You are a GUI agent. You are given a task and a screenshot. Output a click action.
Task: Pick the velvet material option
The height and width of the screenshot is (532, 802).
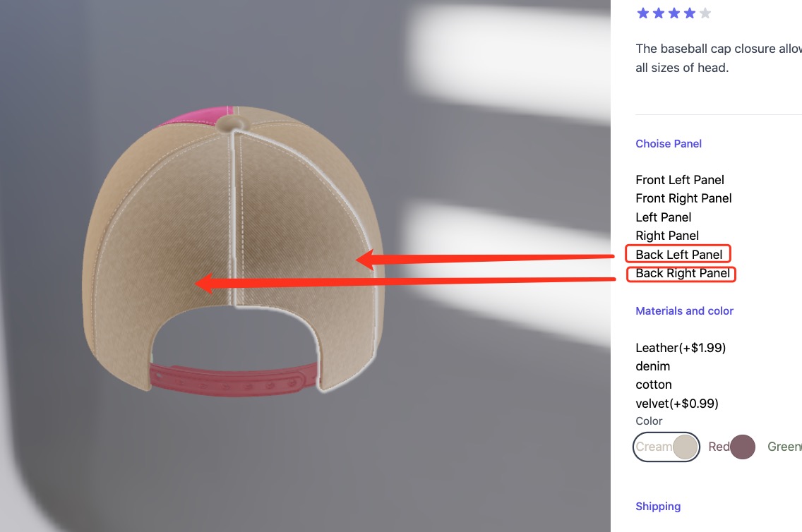tap(676, 404)
